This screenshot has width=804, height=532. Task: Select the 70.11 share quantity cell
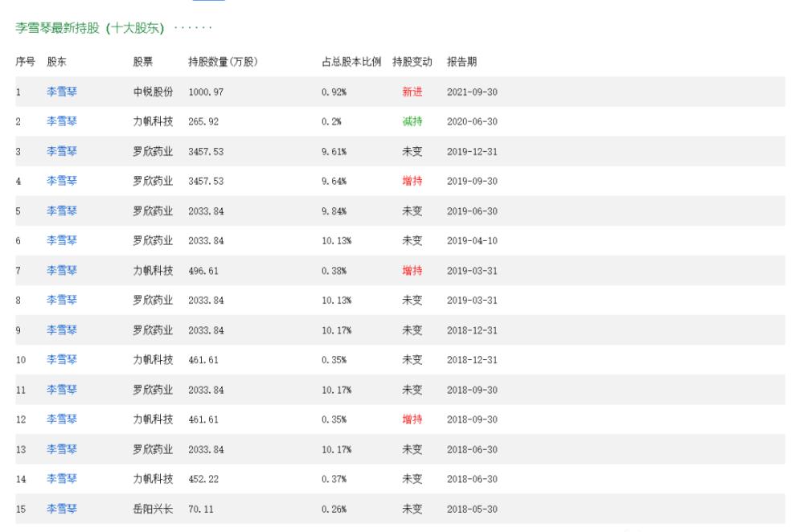coord(200,509)
